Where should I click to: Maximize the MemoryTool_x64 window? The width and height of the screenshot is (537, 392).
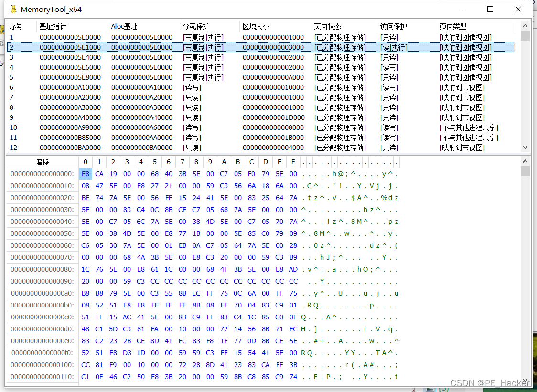490,9
